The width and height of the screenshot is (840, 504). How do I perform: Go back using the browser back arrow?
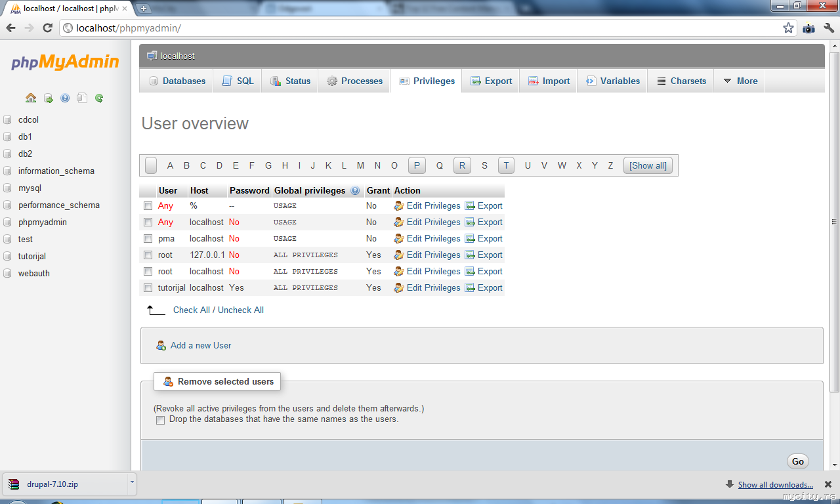point(11,28)
